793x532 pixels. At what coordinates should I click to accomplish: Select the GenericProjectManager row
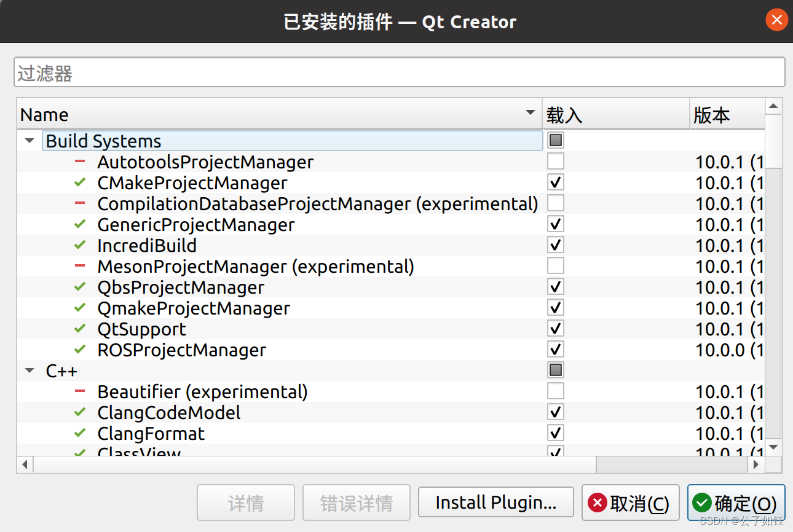click(x=390, y=224)
